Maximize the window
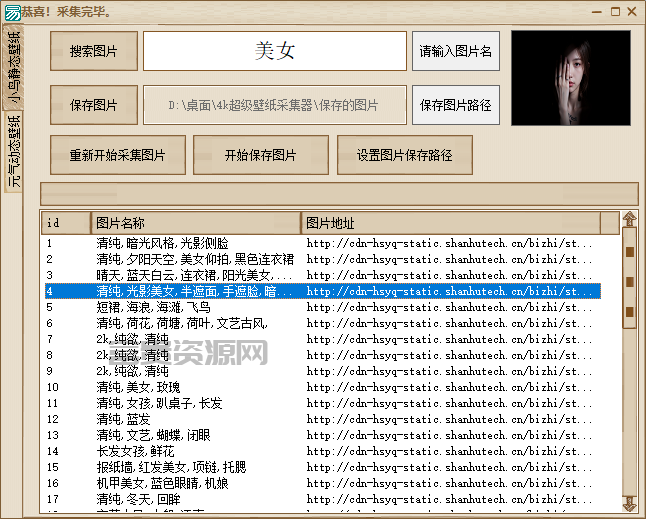646x519 pixels. tap(615, 12)
